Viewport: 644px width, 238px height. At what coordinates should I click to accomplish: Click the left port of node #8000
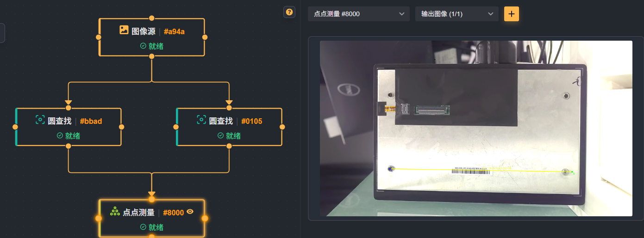99,218
